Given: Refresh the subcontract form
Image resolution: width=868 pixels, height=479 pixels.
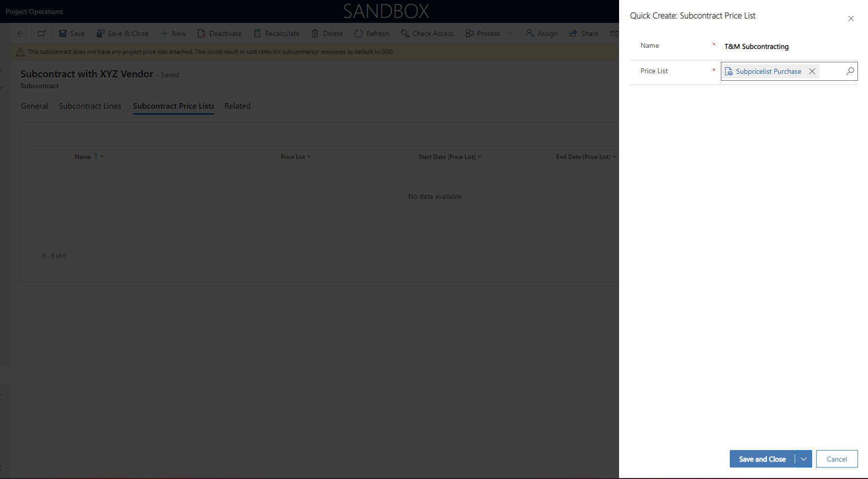Looking at the screenshot, I should pos(372,33).
